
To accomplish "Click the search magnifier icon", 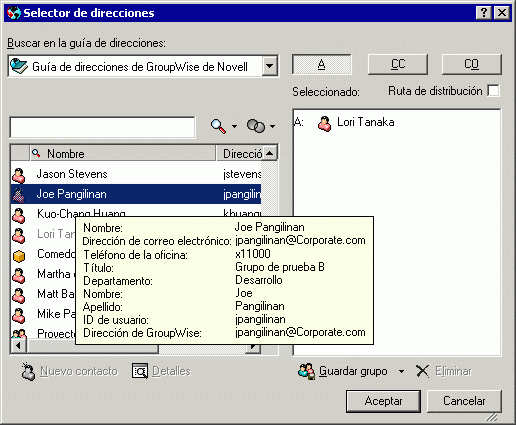I will (218, 126).
